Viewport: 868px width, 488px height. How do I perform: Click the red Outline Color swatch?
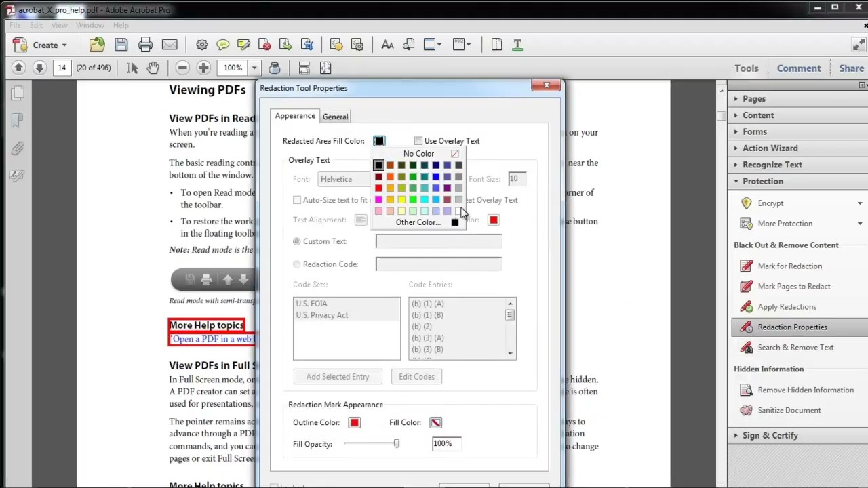[354, 423]
